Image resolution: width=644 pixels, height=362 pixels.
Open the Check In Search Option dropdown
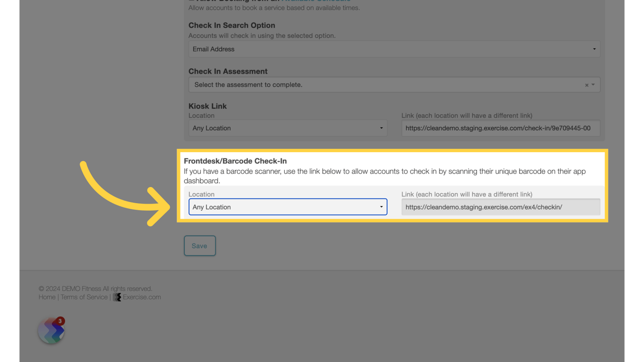tap(394, 49)
